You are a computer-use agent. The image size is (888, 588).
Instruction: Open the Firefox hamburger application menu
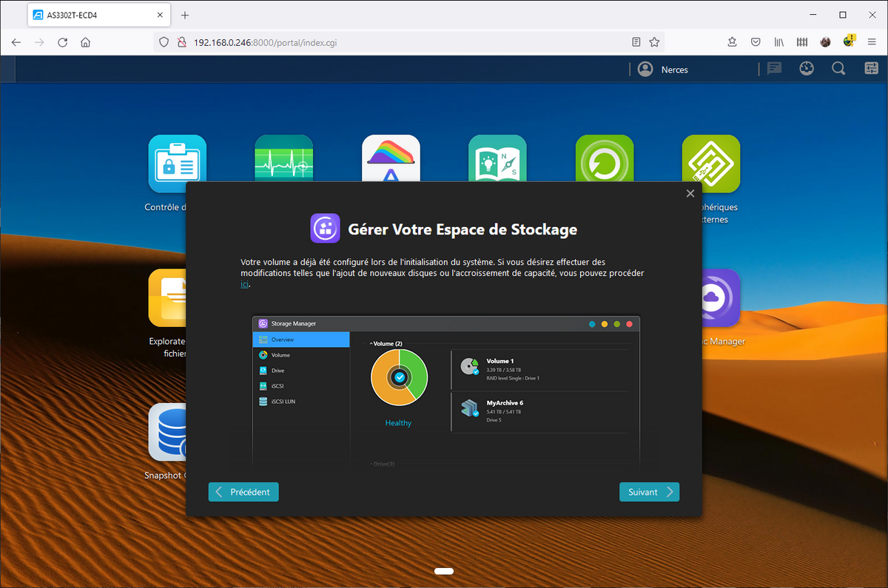(x=872, y=42)
